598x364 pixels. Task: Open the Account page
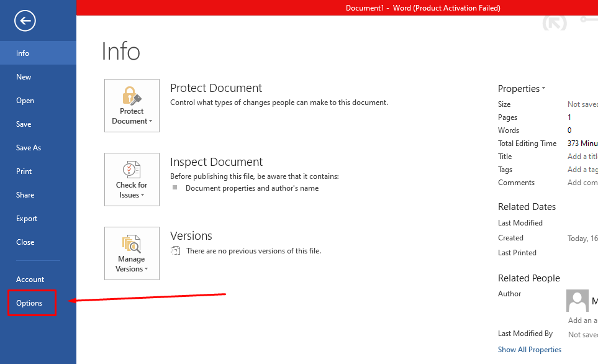pos(30,280)
